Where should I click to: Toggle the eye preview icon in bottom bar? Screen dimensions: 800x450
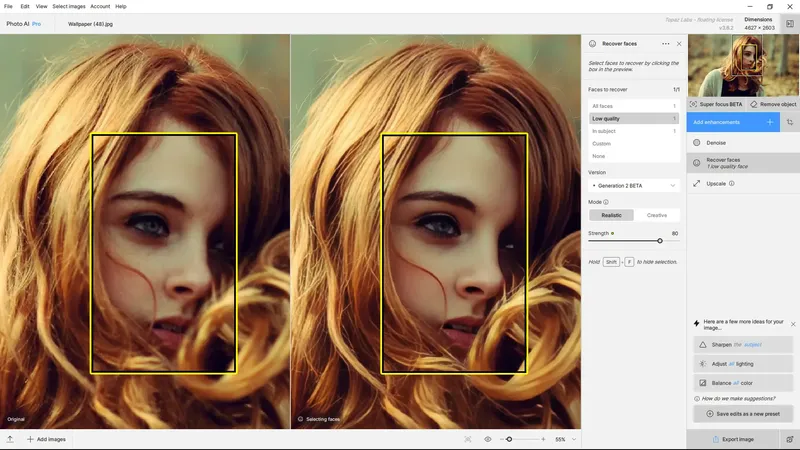click(488, 439)
